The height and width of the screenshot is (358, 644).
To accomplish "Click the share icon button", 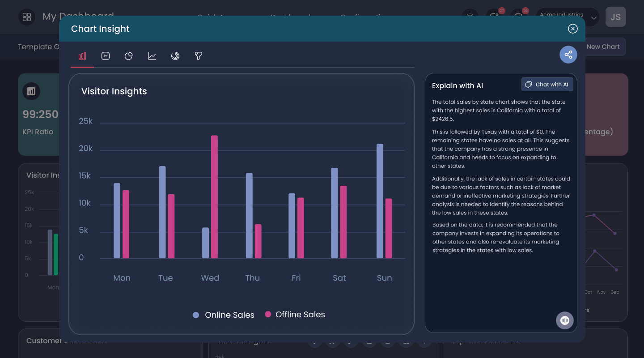I will pos(568,55).
